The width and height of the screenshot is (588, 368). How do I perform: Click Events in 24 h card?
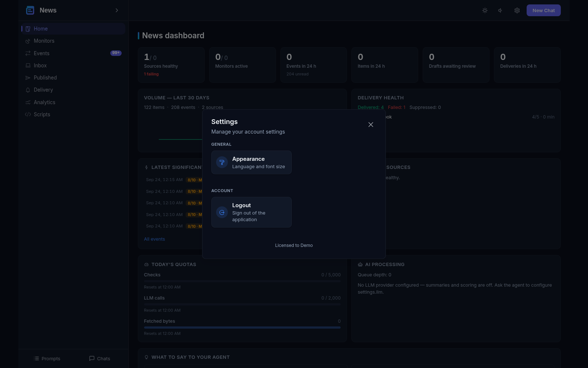coord(313,65)
